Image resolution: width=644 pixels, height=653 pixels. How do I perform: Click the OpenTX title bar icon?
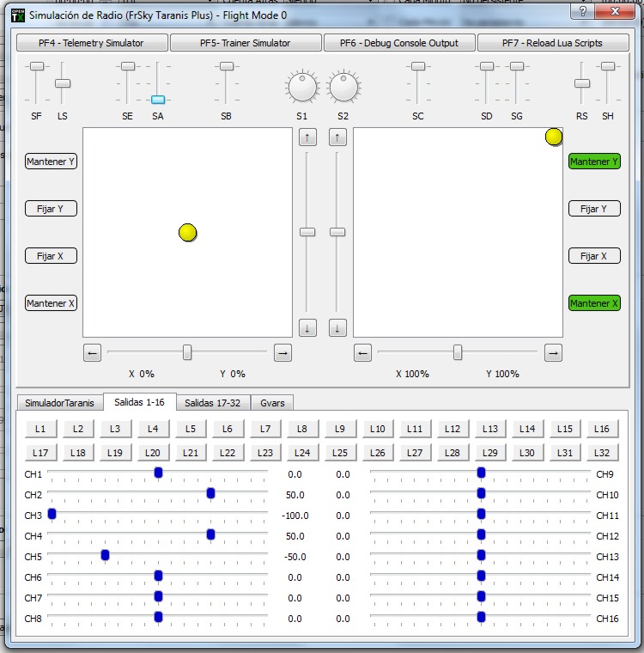coord(18,15)
